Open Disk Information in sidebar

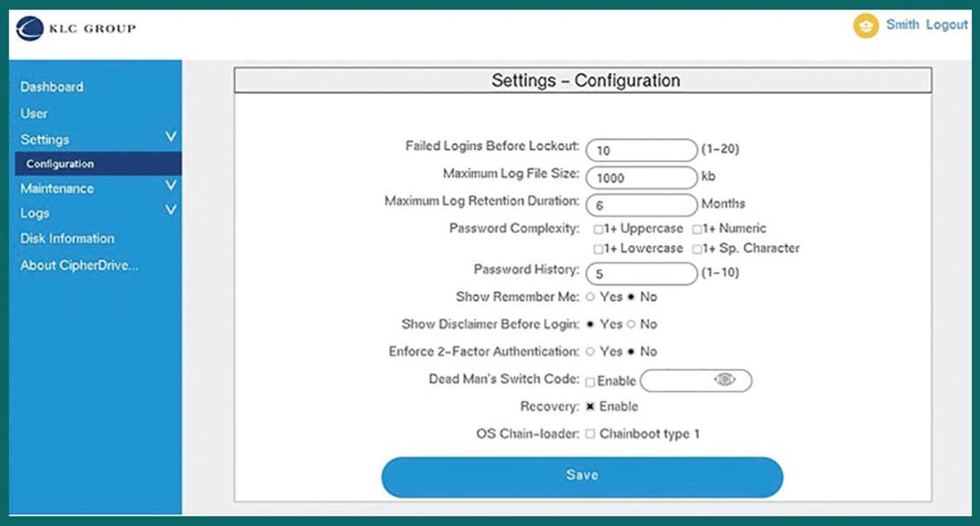pos(67,239)
